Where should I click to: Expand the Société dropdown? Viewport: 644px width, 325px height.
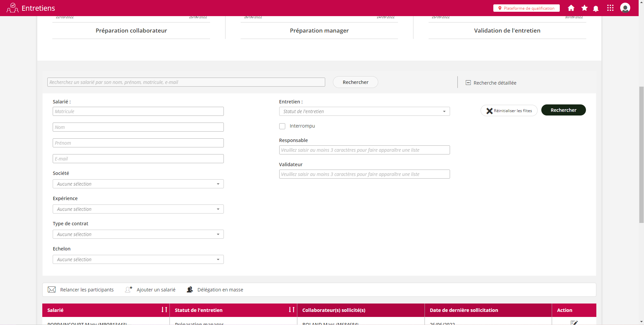pyautogui.click(x=138, y=184)
